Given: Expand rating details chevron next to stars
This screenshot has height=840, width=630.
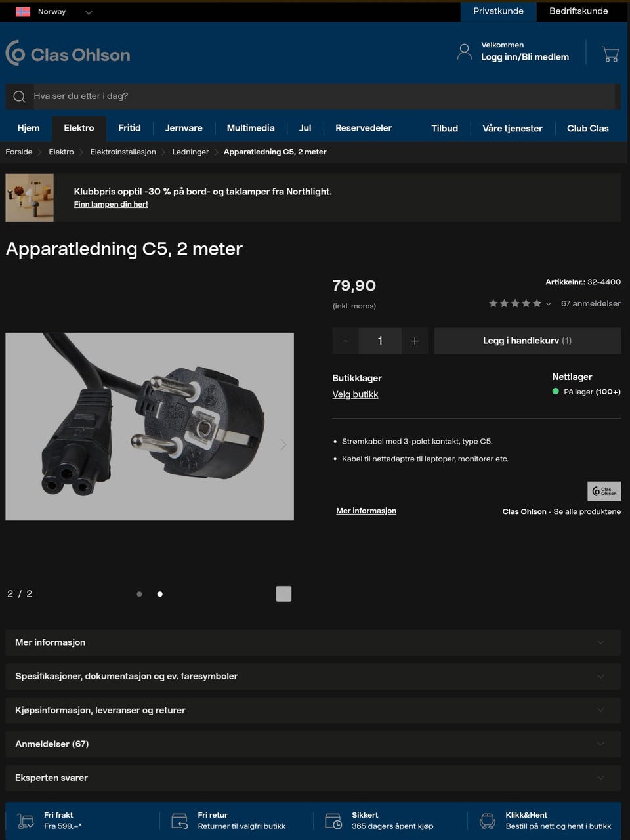Looking at the screenshot, I should 549,304.
